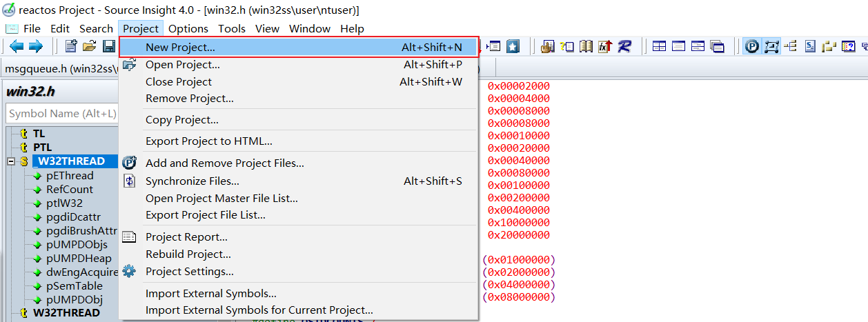Click the Project Settings gear icon
This screenshot has height=322, width=868.
click(x=129, y=272)
